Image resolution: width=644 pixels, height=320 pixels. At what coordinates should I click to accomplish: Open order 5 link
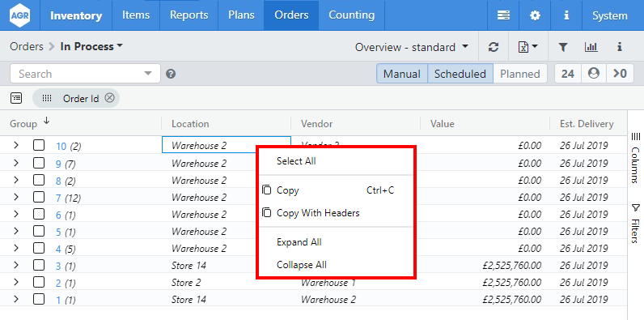(58, 232)
